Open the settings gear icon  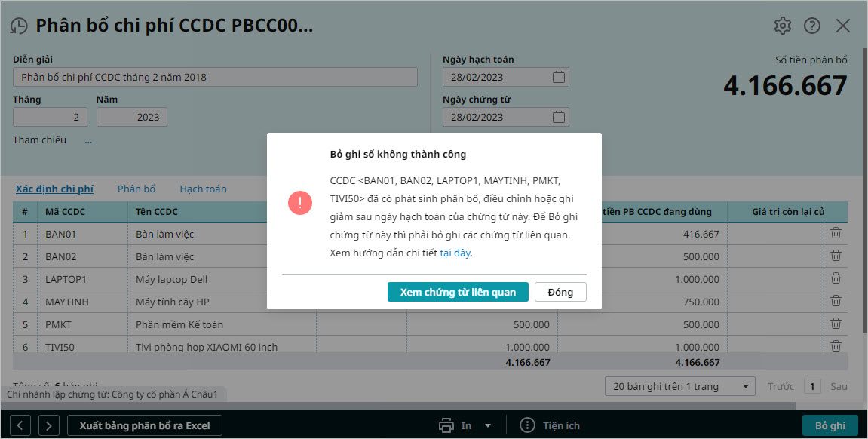pyautogui.click(x=782, y=26)
